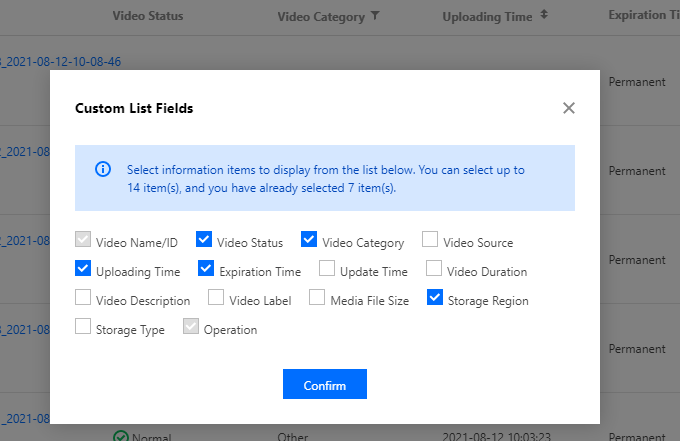
Task: Sort by Uploading Time arrows icon
Action: (544, 16)
